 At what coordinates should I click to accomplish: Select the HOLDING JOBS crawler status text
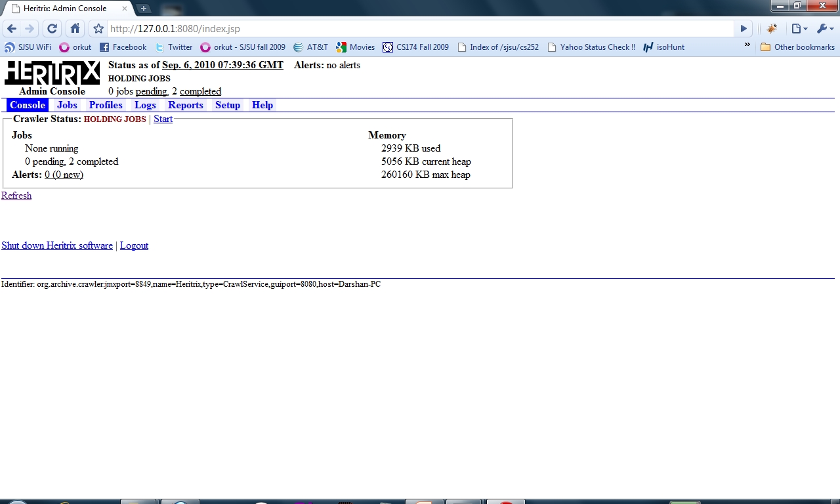tap(115, 119)
